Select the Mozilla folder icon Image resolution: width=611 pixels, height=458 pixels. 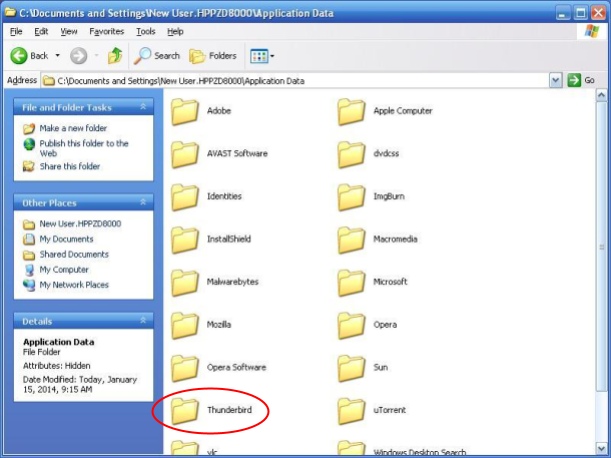(185, 325)
